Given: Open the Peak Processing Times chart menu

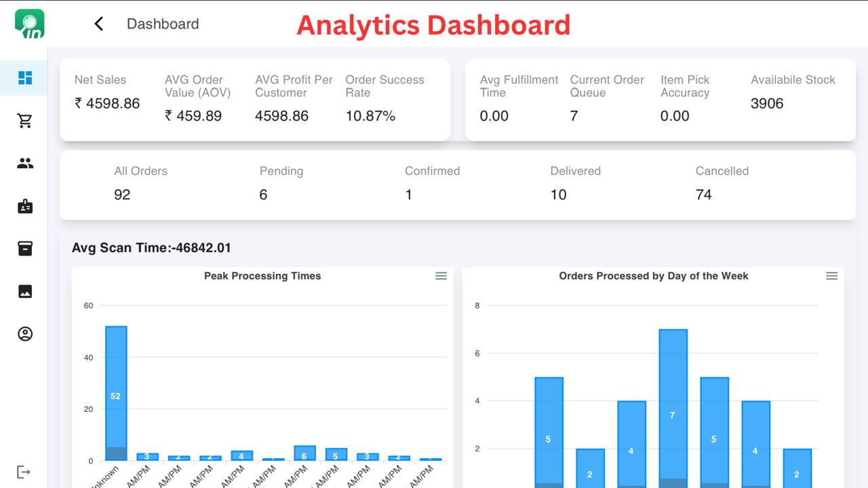Looking at the screenshot, I should pos(441,276).
